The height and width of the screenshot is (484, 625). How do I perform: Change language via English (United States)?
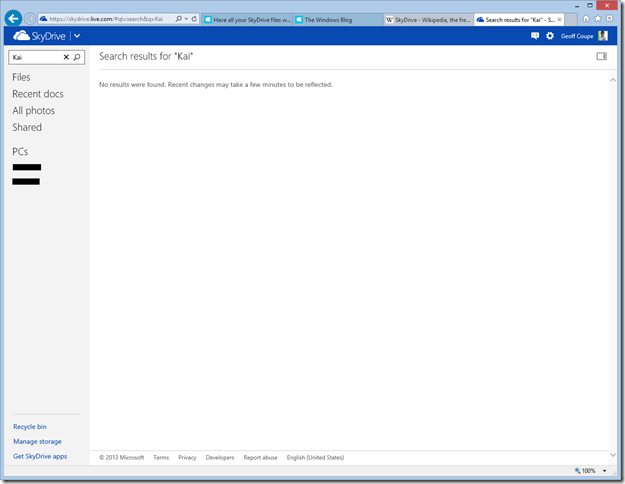tap(315, 457)
